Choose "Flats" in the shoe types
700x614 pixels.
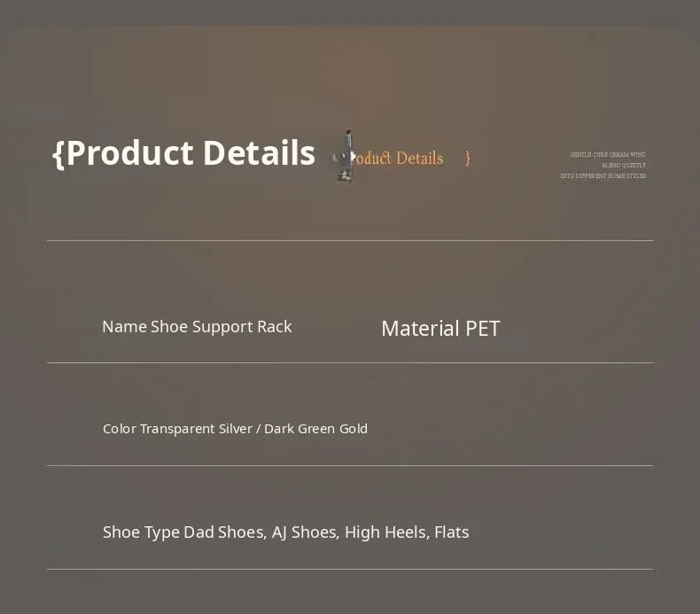point(451,532)
